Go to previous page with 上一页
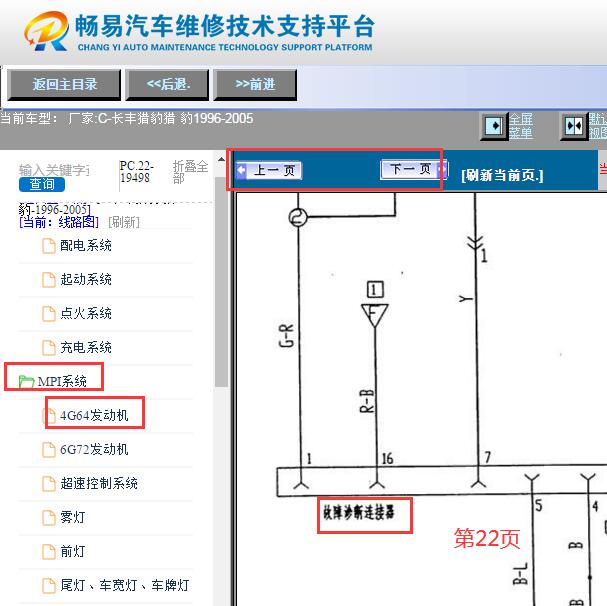Image resolution: width=607 pixels, height=606 pixels. click(x=269, y=170)
